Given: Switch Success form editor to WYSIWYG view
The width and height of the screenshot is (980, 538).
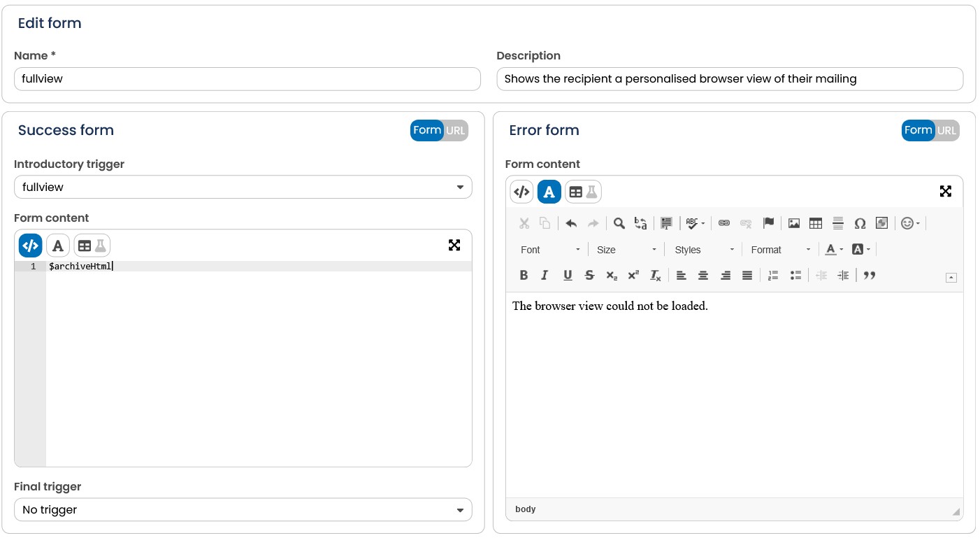Looking at the screenshot, I should 58,246.
